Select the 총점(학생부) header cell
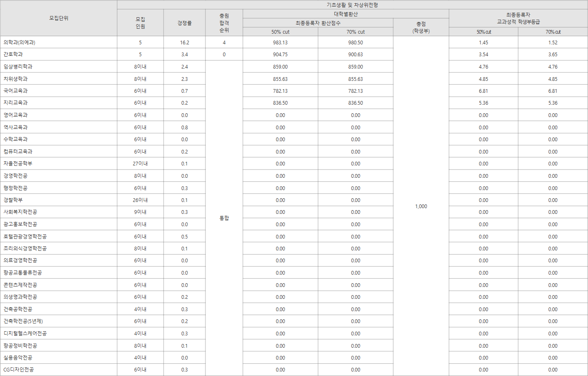588x376 pixels. 421,27
